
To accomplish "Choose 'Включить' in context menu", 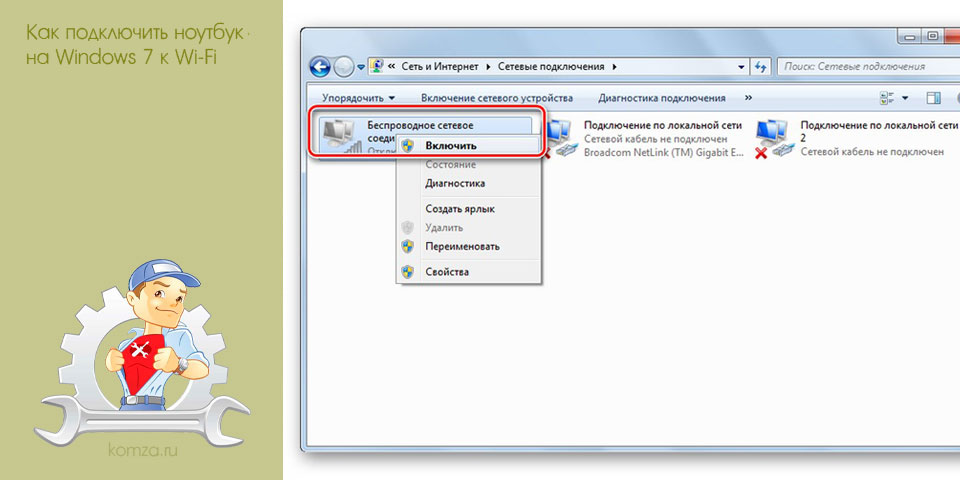I will point(469,146).
